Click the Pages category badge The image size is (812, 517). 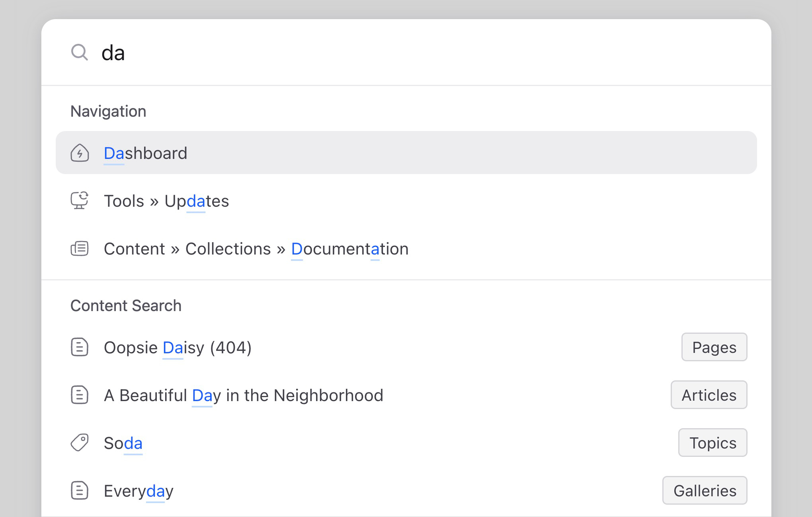(714, 347)
